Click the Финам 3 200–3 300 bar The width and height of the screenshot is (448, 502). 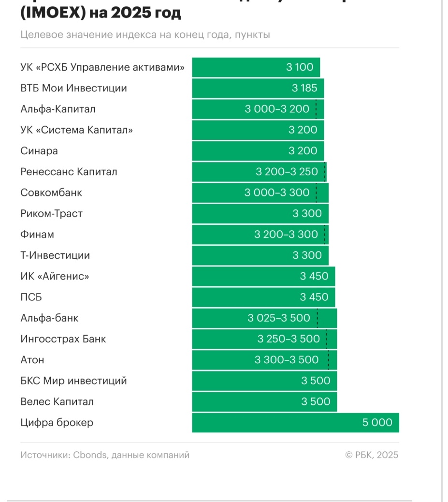tap(260, 235)
